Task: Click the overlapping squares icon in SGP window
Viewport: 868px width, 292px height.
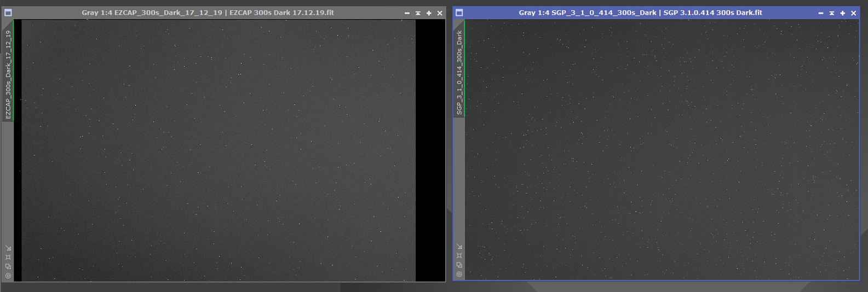Action: pos(459,265)
